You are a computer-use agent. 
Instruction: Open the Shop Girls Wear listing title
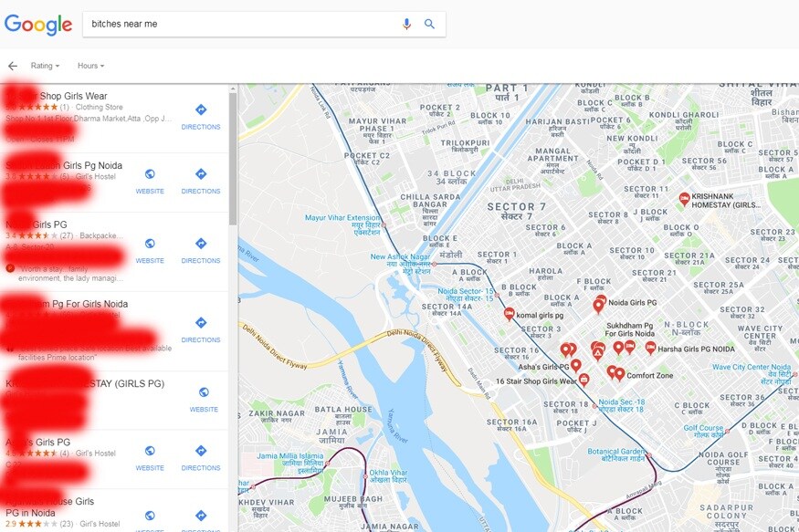click(x=57, y=96)
